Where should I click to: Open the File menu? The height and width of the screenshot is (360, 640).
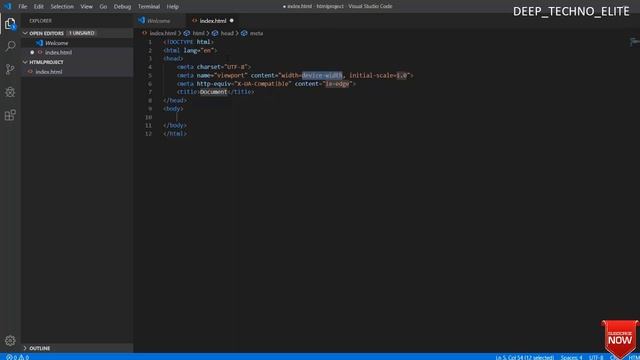click(22, 7)
